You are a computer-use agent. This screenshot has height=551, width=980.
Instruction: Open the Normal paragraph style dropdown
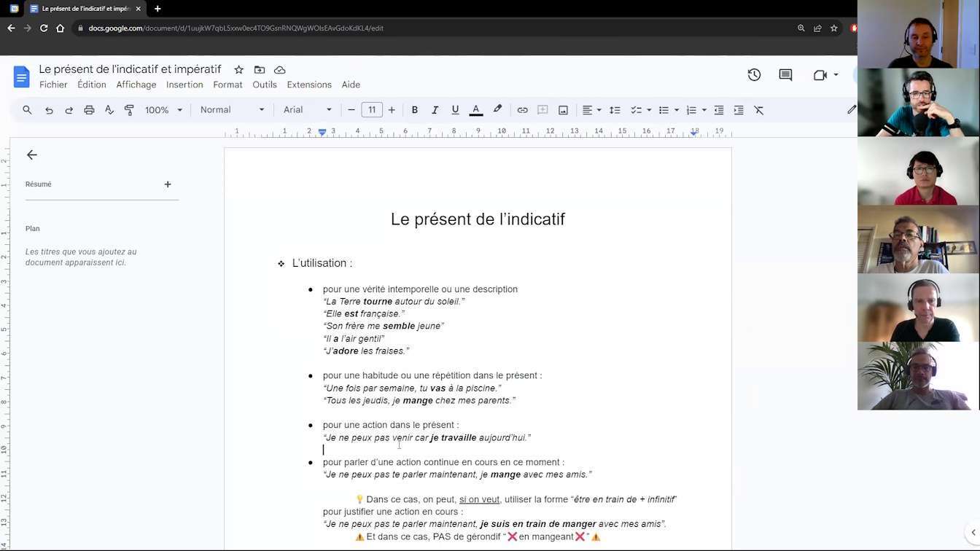[x=233, y=110]
